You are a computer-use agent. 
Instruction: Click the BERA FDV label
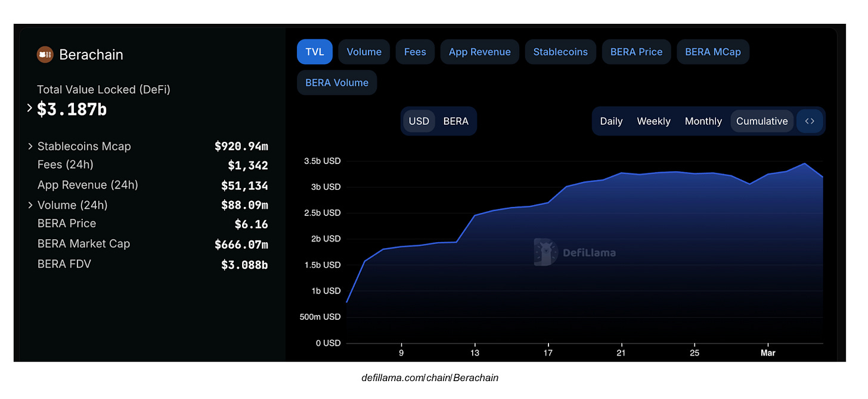coord(64,264)
